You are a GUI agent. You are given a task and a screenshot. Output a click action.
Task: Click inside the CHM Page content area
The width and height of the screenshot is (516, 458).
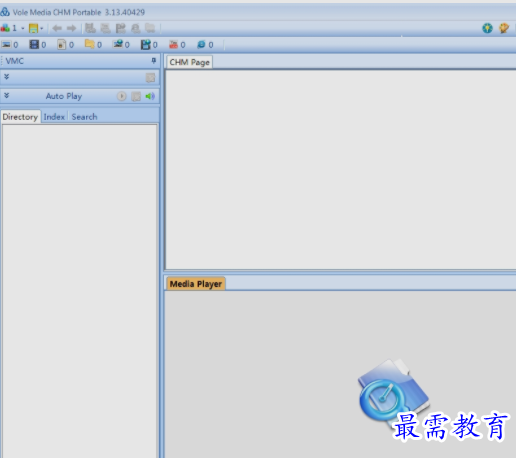click(x=341, y=169)
